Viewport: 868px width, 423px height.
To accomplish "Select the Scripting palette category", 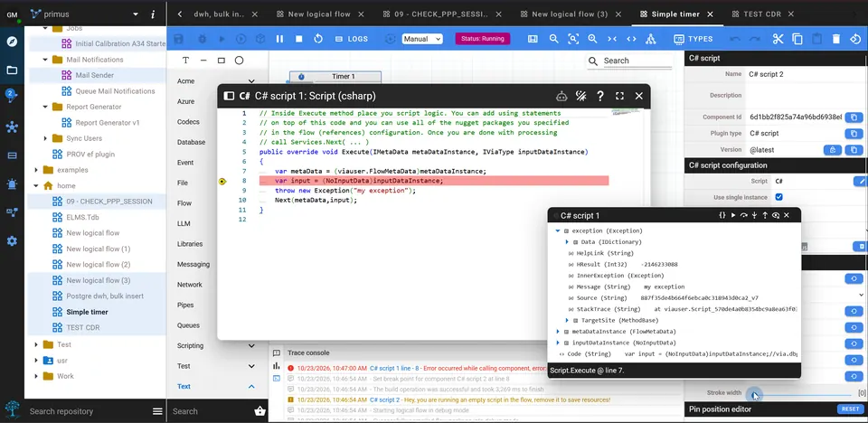I will point(216,345).
